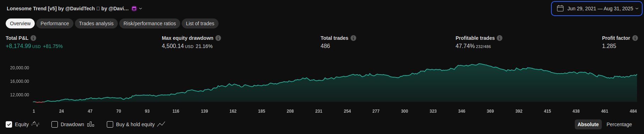Click the 21.16% drawdown percentage
The image size is (644, 134).
click(204, 46)
